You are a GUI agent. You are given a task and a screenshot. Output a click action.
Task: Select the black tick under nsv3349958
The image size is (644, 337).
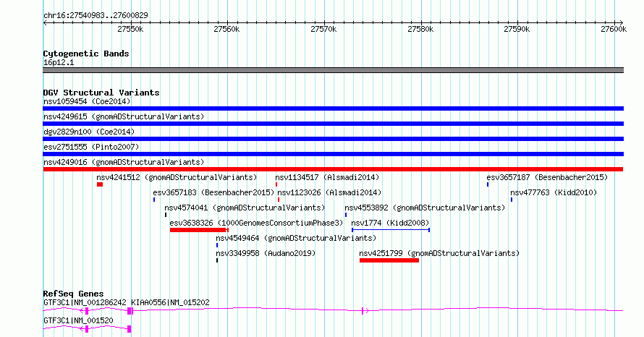click(217, 260)
